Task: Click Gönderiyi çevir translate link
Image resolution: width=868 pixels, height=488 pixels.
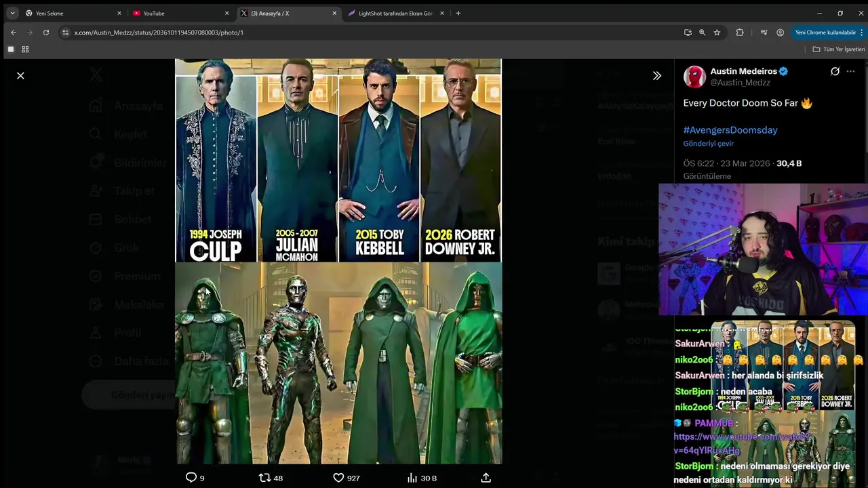Action: pyautogui.click(x=708, y=144)
